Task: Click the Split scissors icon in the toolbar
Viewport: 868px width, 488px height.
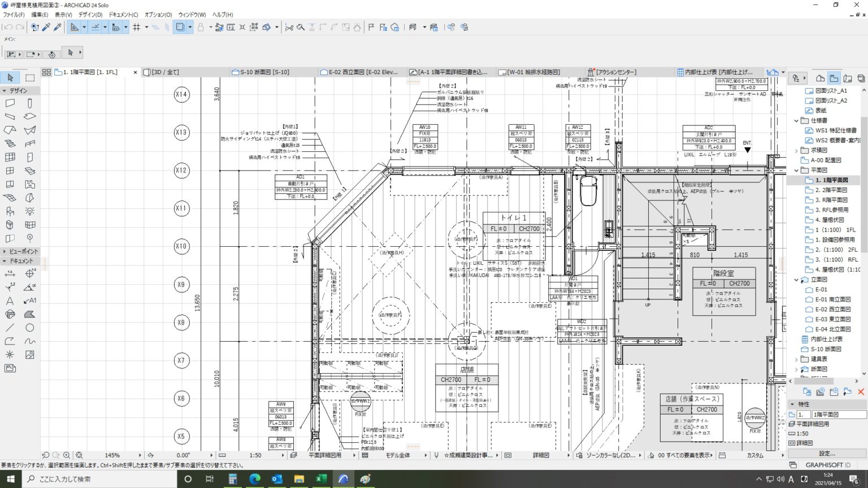Action: [289, 27]
